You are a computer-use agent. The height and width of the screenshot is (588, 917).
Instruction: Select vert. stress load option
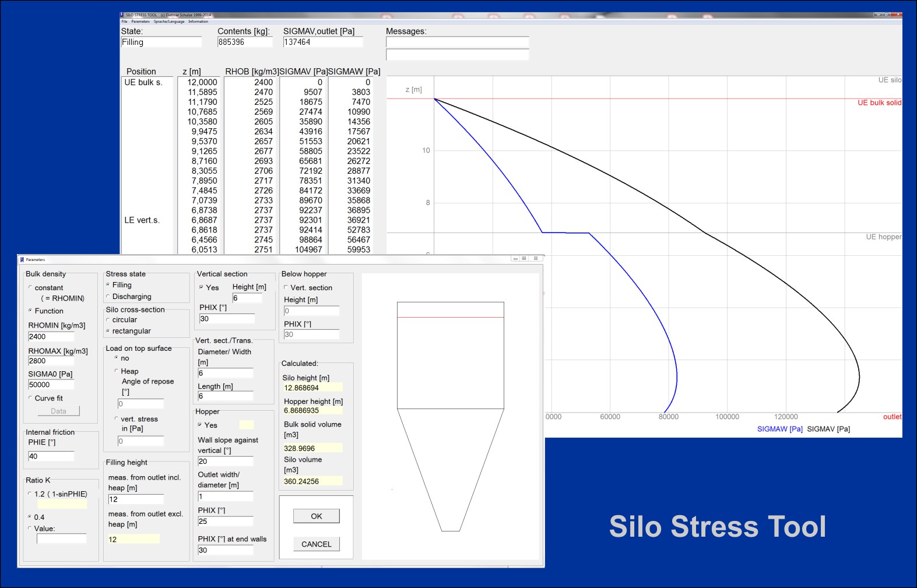[116, 418]
